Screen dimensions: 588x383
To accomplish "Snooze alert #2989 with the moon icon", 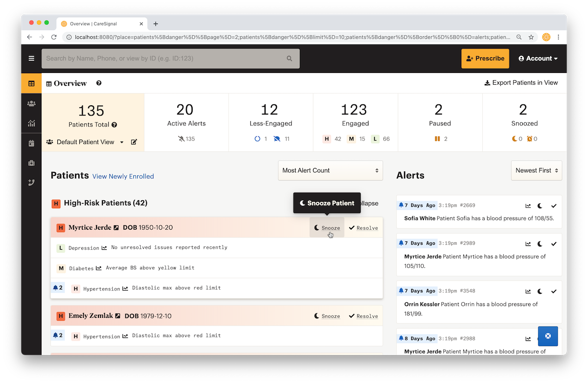I will tap(540, 243).
